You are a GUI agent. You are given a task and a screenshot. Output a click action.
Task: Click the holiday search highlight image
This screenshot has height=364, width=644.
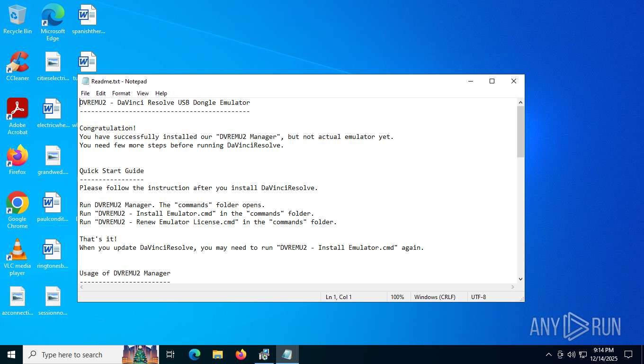pyautogui.click(x=140, y=355)
